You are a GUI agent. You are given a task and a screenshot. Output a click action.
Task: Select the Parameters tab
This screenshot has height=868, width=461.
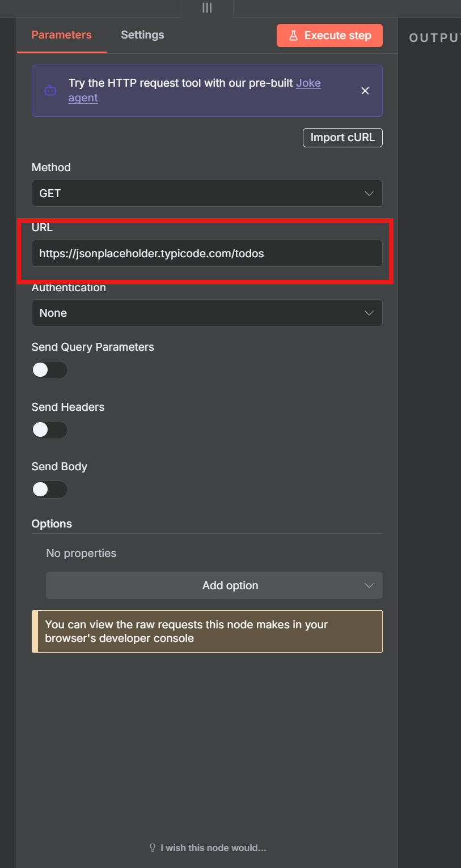pyautogui.click(x=61, y=35)
